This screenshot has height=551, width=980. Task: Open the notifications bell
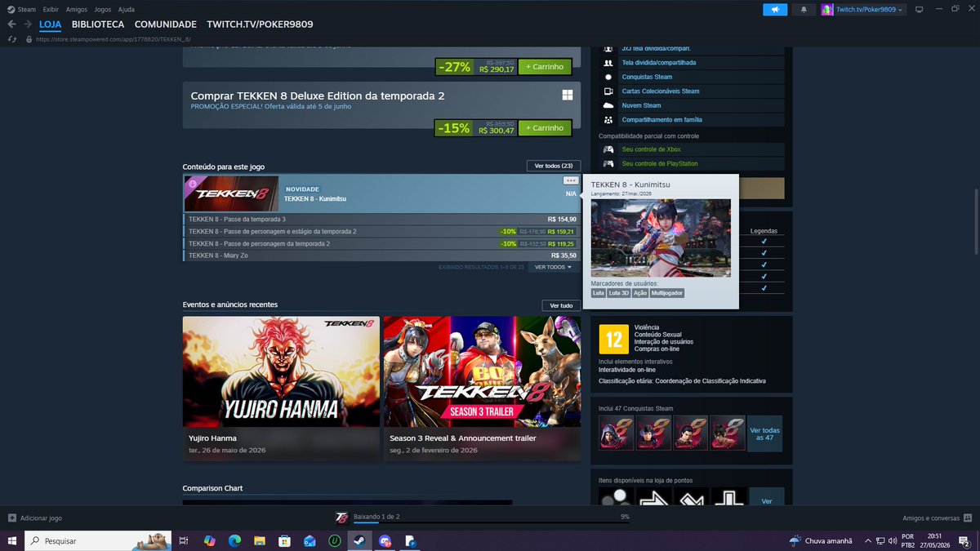804,10
